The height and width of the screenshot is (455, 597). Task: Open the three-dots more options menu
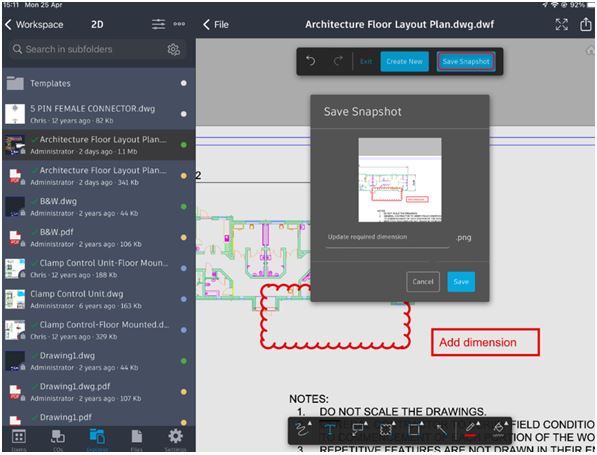coord(179,24)
